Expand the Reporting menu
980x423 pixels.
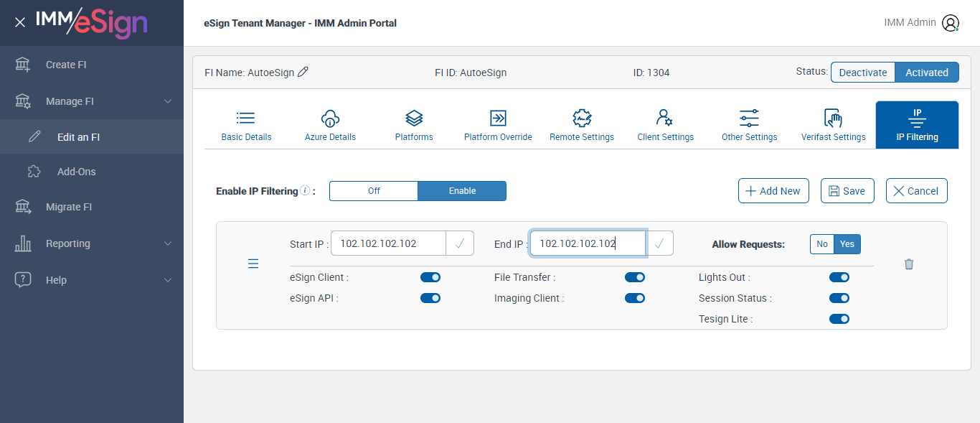click(x=168, y=243)
